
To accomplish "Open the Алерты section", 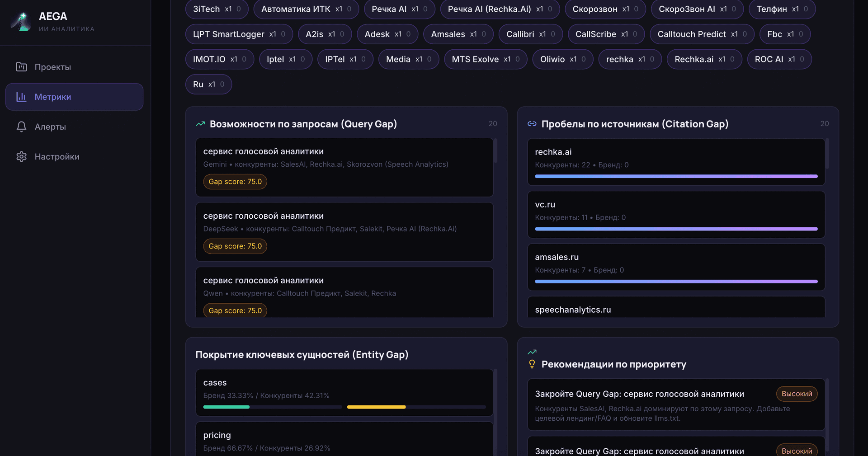I will pyautogui.click(x=51, y=127).
